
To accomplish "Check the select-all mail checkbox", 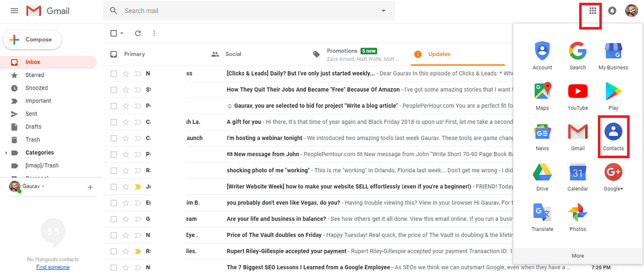I will pos(114,33).
